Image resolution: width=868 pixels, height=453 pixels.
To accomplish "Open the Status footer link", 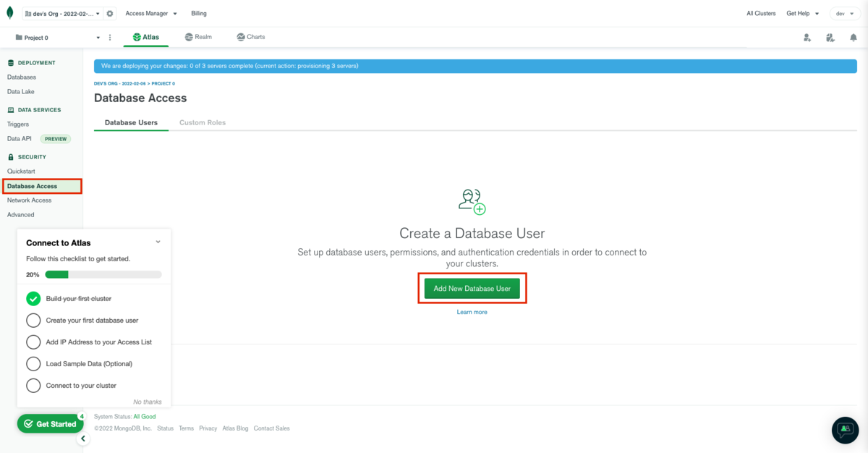I will click(x=166, y=428).
